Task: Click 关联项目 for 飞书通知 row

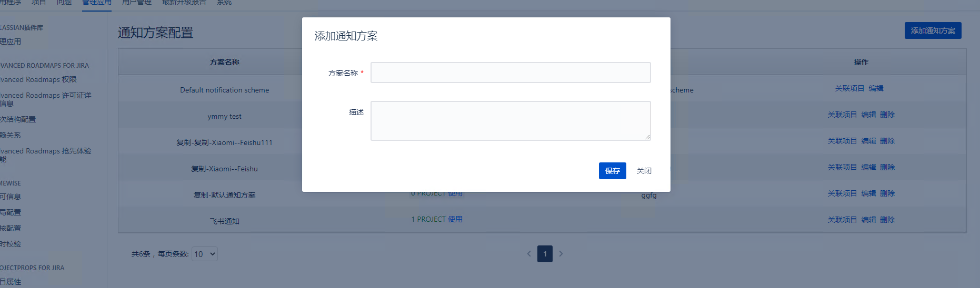Action: click(x=842, y=220)
